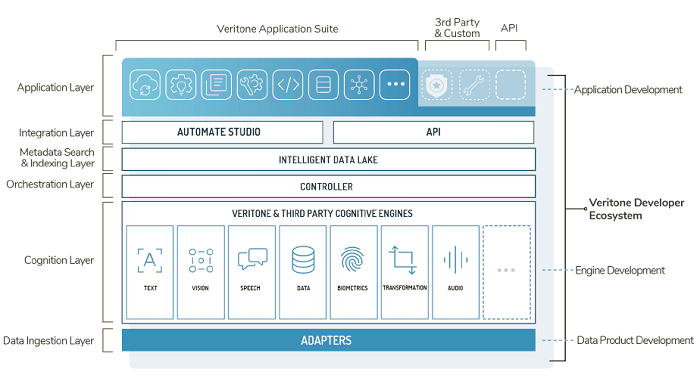Select the lightbulb gear application icon
700x378 pixels.
click(181, 84)
